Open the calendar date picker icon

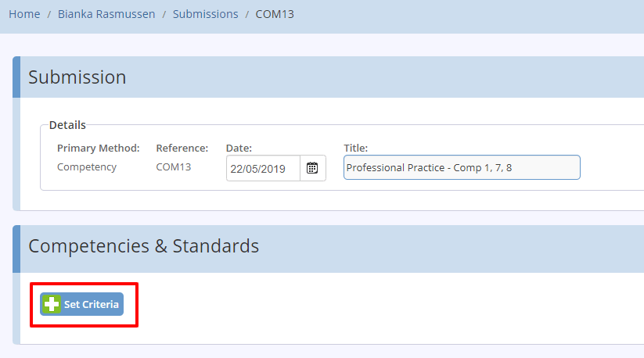(x=312, y=168)
